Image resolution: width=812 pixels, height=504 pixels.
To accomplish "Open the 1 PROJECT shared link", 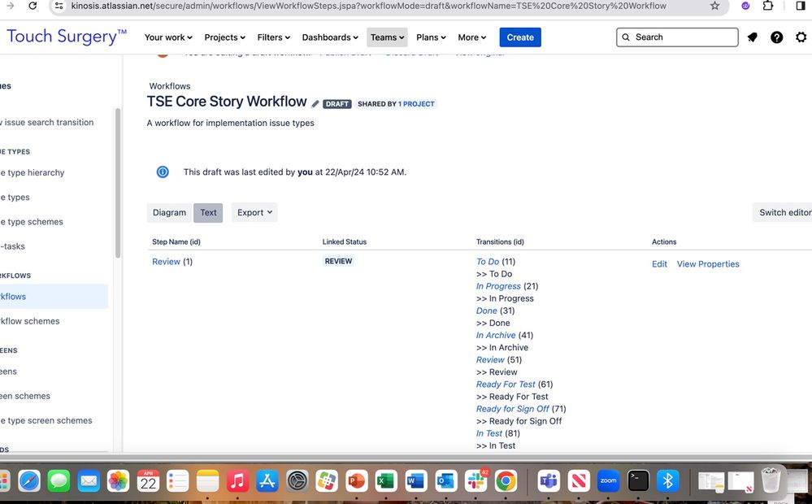I will 416,103.
